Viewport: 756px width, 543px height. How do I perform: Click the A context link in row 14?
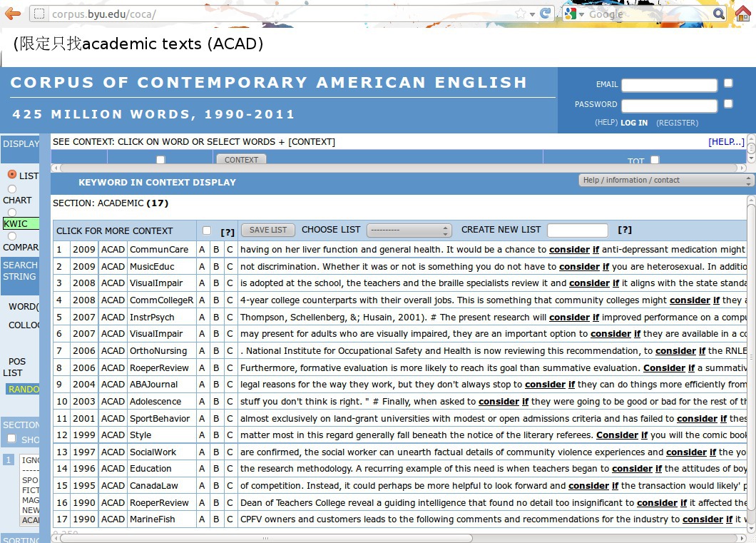click(202, 468)
